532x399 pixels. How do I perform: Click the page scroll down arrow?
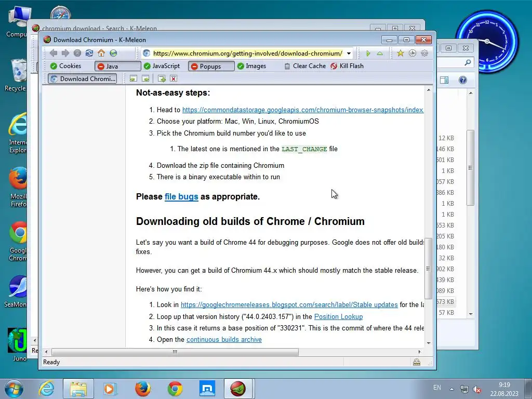click(x=429, y=343)
